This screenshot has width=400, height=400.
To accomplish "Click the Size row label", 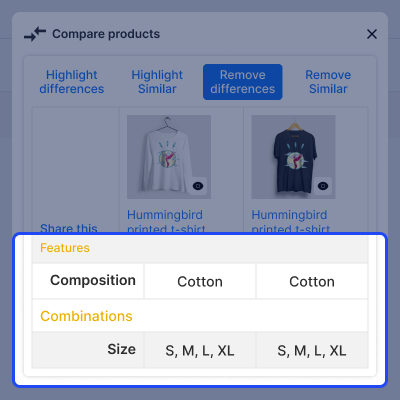I will (x=121, y=349).
